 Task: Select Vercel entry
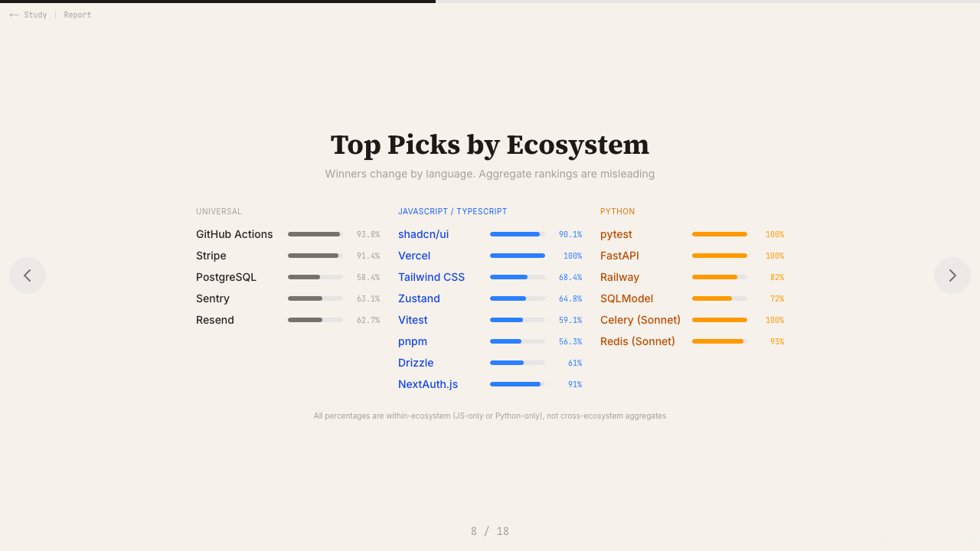coord(414,256)
